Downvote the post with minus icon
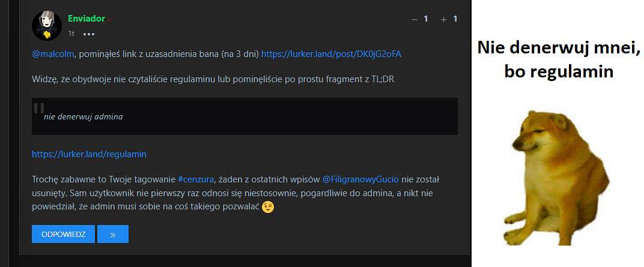Screen dimensions: 644x267 pyautogui.click(x=415, y=19)
